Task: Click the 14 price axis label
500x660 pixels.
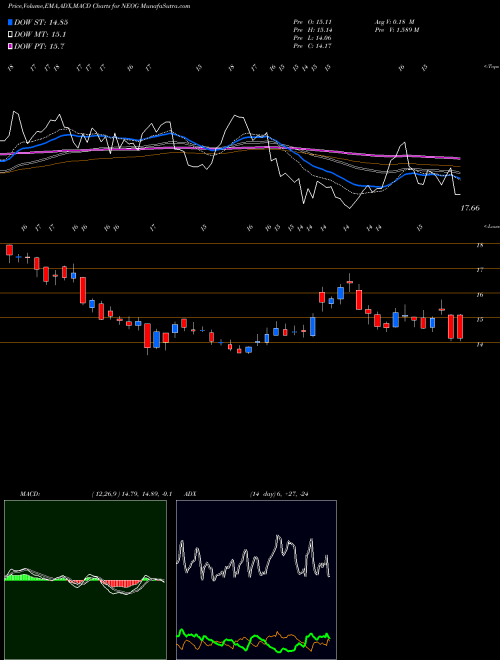Action: [x=479, y=345]
